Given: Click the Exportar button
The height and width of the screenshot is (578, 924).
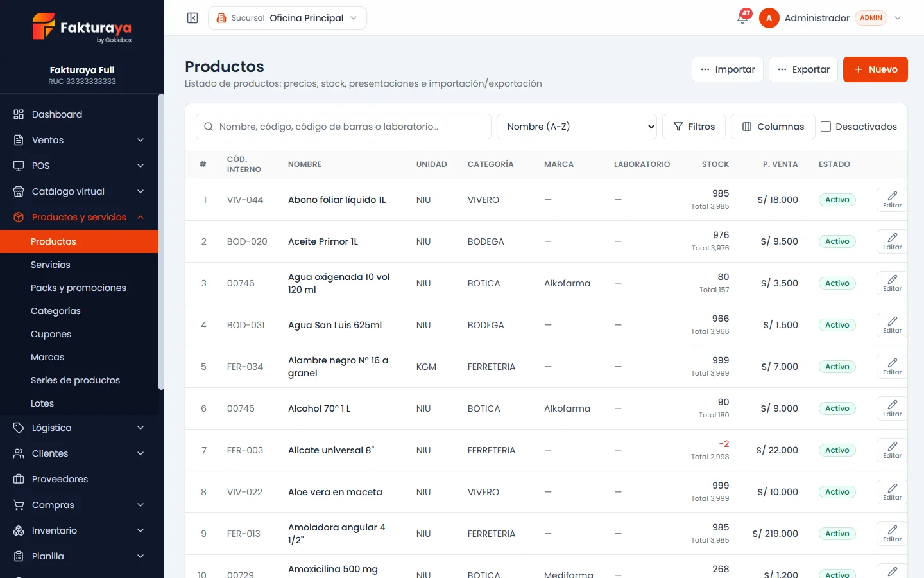Looking at the screenshot, I should pos(803,69).
